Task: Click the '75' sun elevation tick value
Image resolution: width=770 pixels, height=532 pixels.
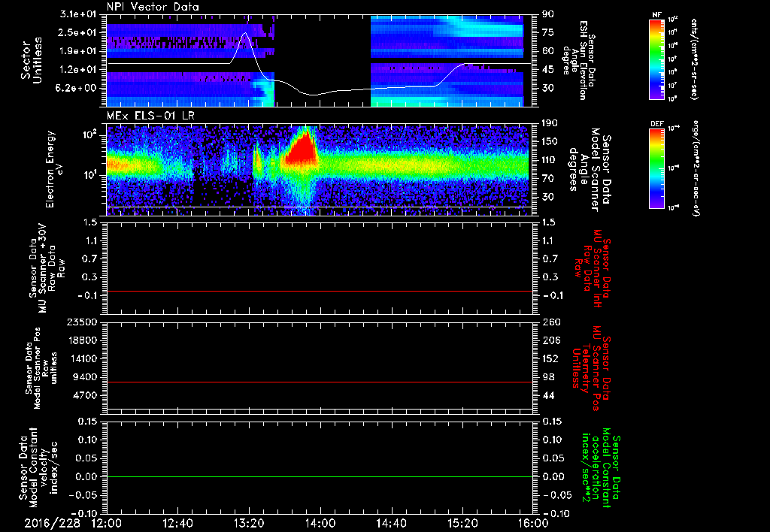Action: [547, 32]
